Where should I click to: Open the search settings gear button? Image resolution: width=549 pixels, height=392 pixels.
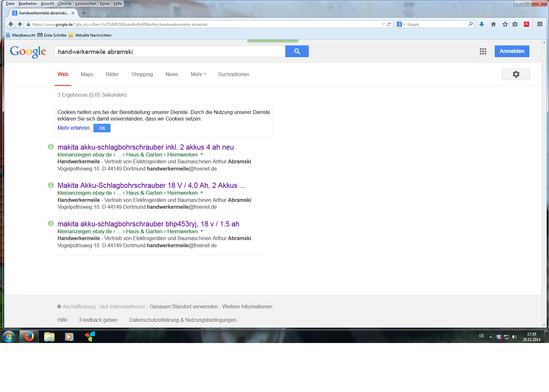point(516,74)
